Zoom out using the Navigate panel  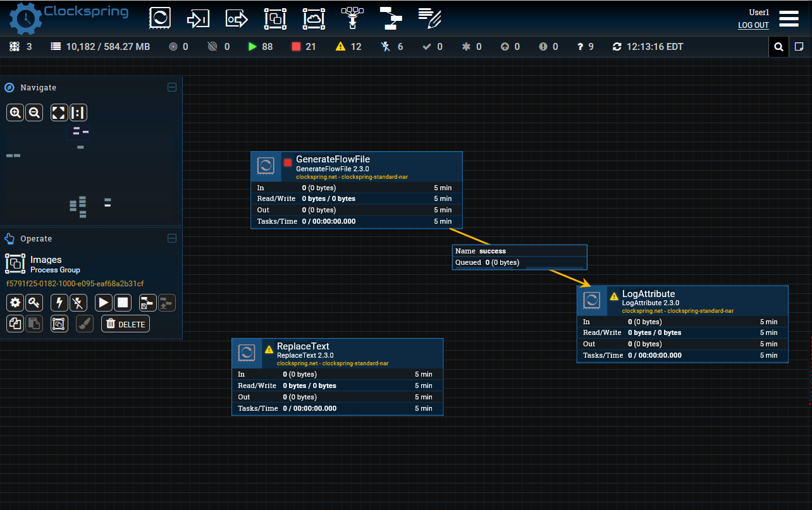click(x=34, y=112)
